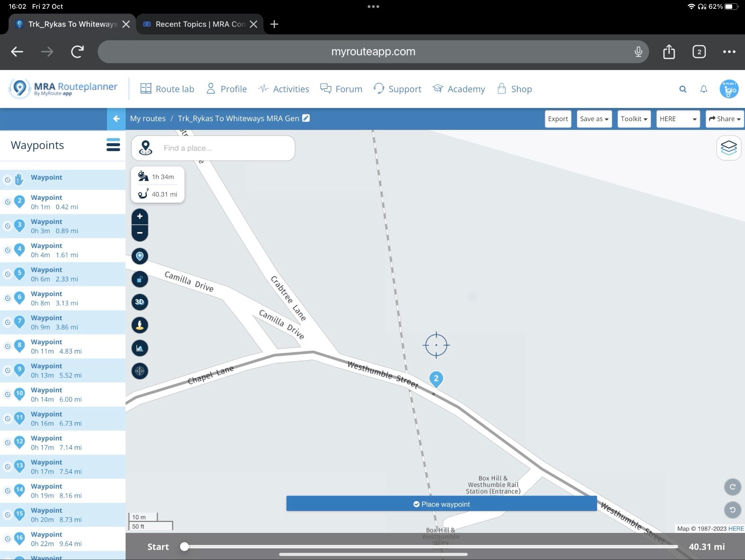This screenshot has height=560, width=745.
Task: Open Shop menu
Action: click(x=514, y=89)
